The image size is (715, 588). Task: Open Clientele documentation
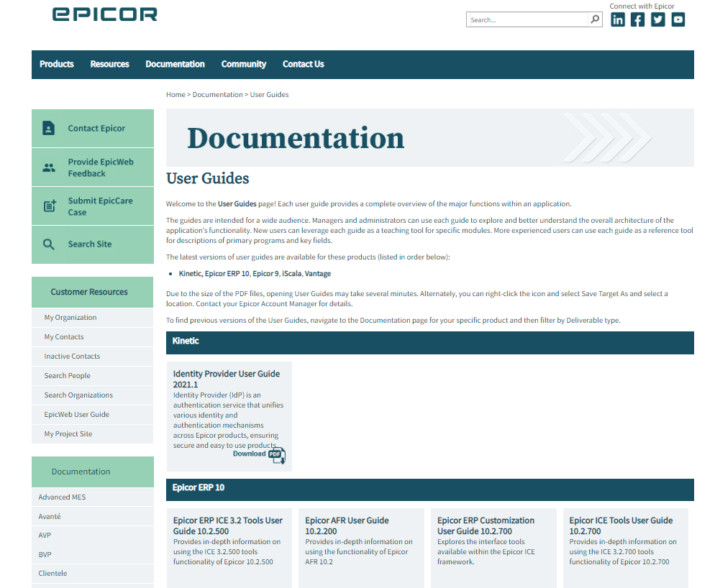pyautogui.click(x=53, y=573)
